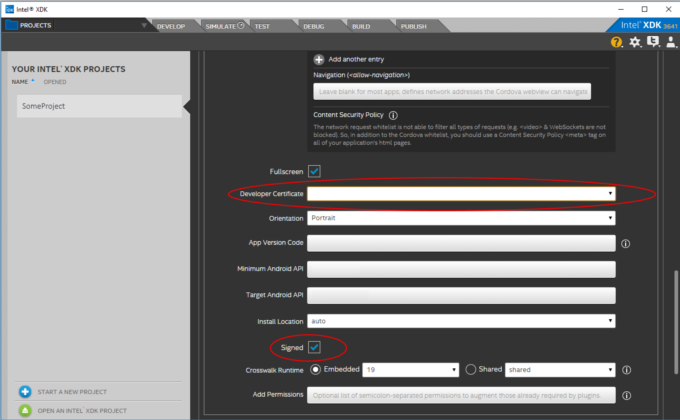Click Add another entry link
The height and width of the screenshot is (420, 680).
coord(356,59)
